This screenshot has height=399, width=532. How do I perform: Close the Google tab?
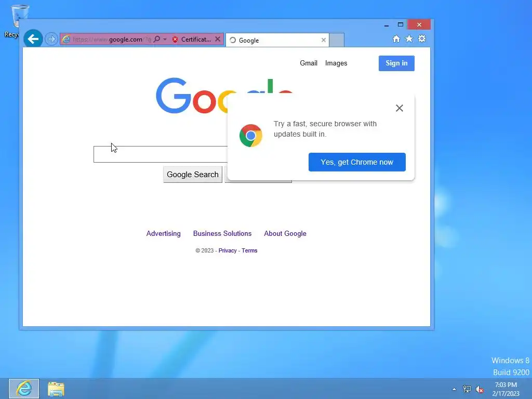324,40
